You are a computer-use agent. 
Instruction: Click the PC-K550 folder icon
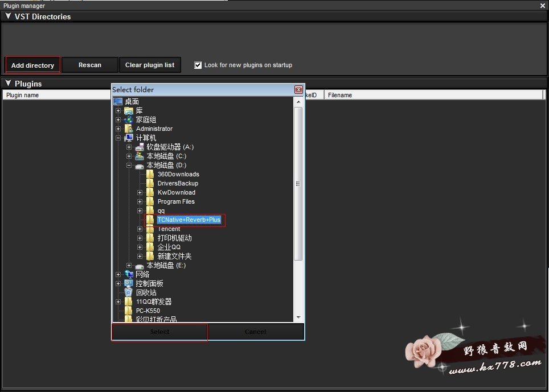pos(129,311)
